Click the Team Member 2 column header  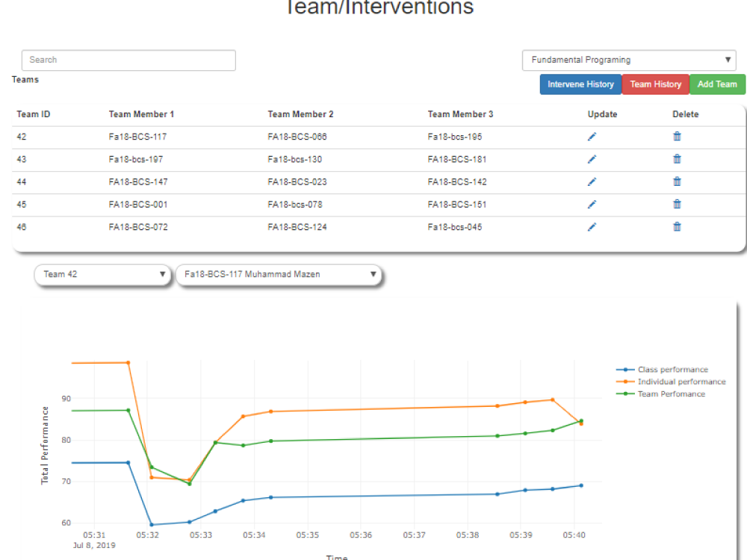click(x=300, y=114)
